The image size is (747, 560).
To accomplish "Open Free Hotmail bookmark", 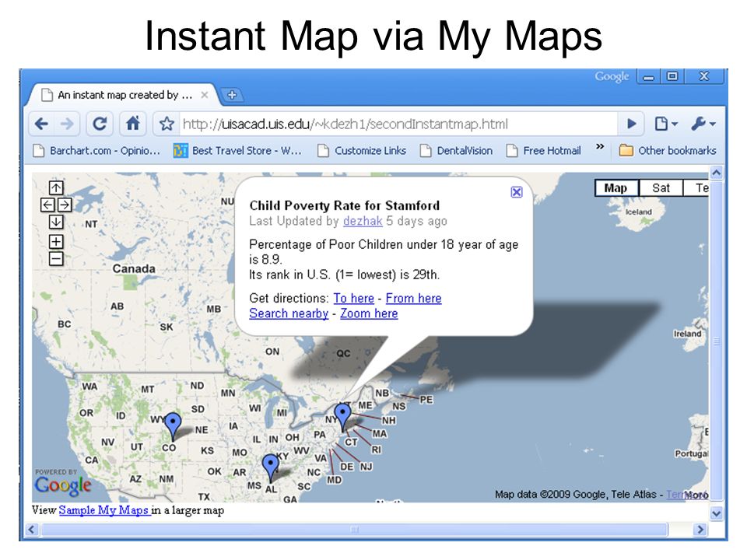I will click(544, 150).
